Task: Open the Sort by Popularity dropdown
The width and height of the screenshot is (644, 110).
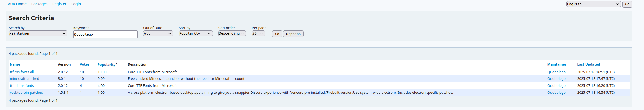Action: (195, 34)
